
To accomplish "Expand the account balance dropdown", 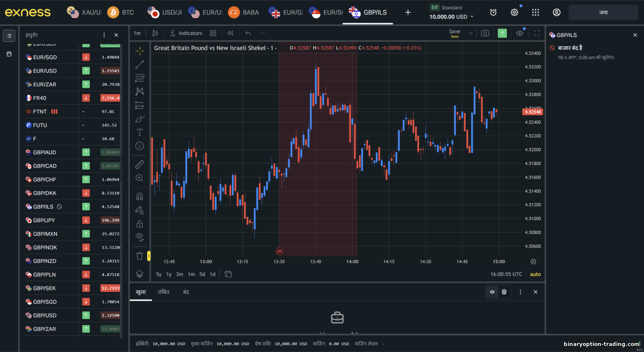I will click(x=472, y=17).
